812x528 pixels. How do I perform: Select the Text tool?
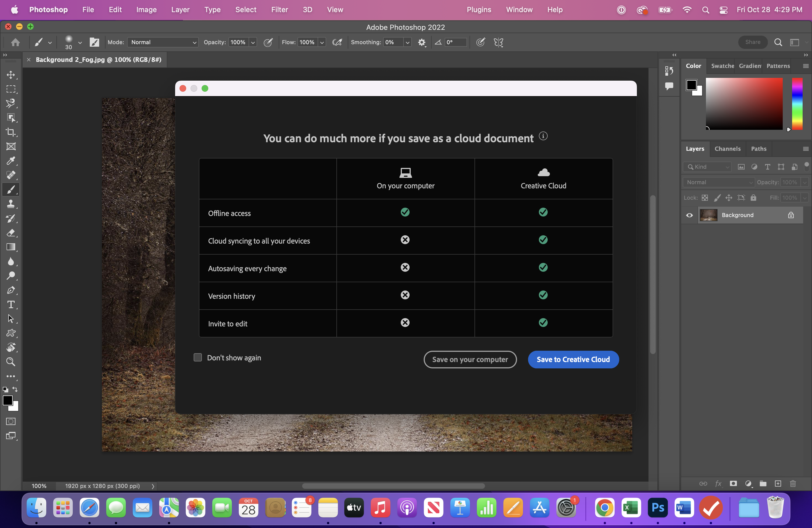(x=11, y=304)
